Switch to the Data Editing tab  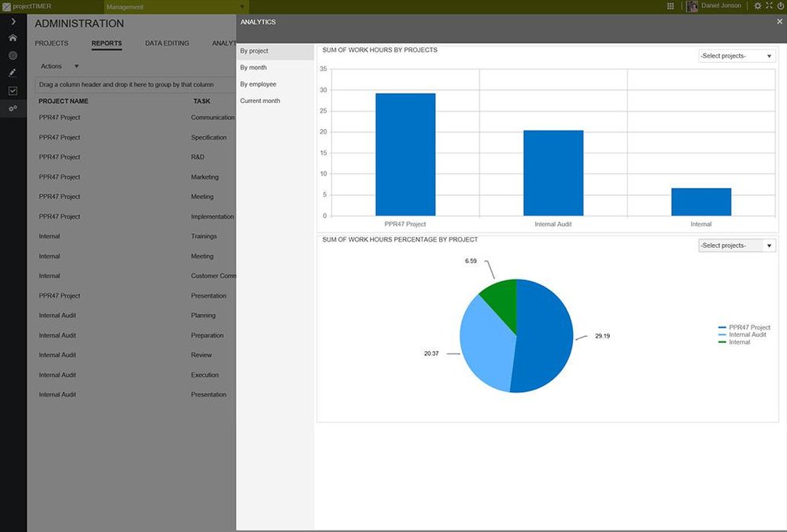pyautogui.click(x=167, y=43)
